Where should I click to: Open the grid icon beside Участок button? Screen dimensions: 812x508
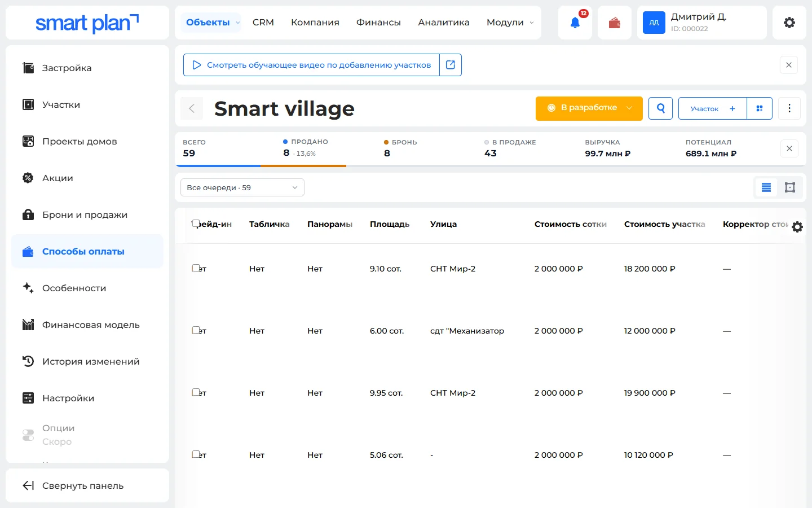tap(760, 108)
